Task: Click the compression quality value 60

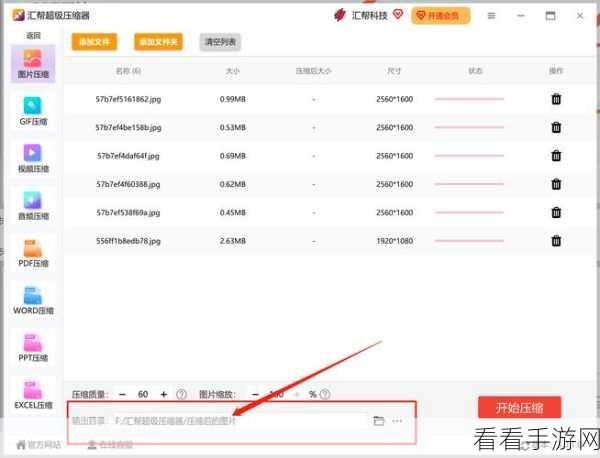Action: [143, 394]
